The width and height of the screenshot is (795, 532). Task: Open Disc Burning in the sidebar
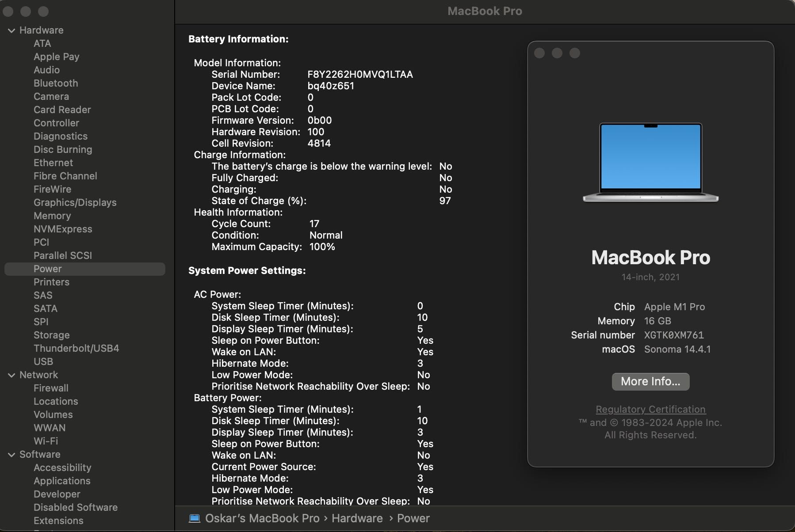(63, 149)
